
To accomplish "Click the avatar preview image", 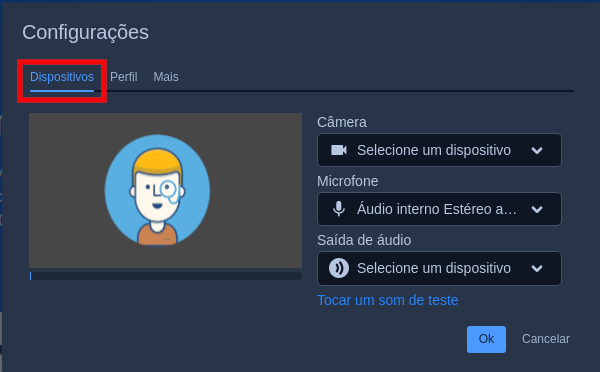I will [157, 190].
